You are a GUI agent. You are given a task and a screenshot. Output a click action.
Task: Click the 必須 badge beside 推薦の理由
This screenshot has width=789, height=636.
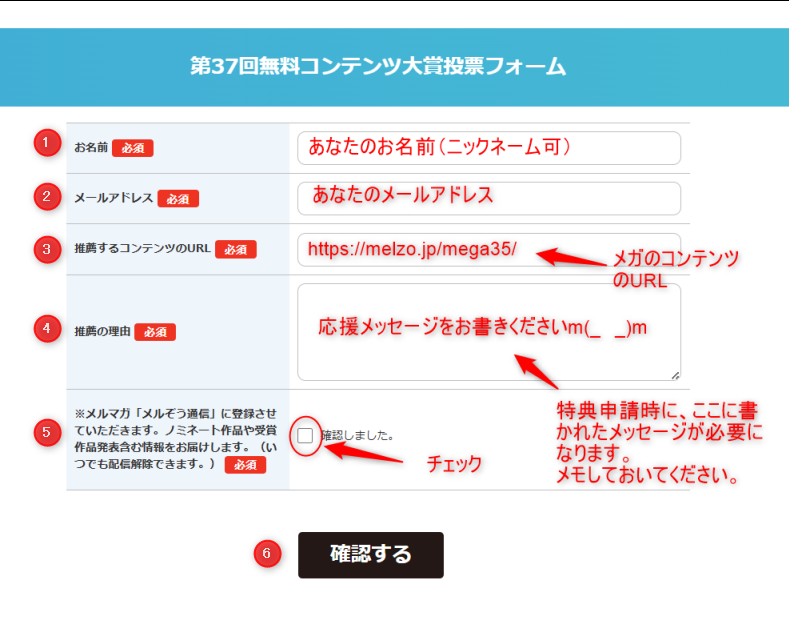155,332
